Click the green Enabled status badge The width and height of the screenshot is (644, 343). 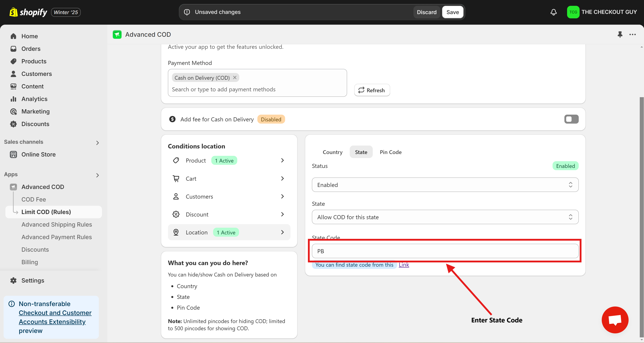pos(565,166)
